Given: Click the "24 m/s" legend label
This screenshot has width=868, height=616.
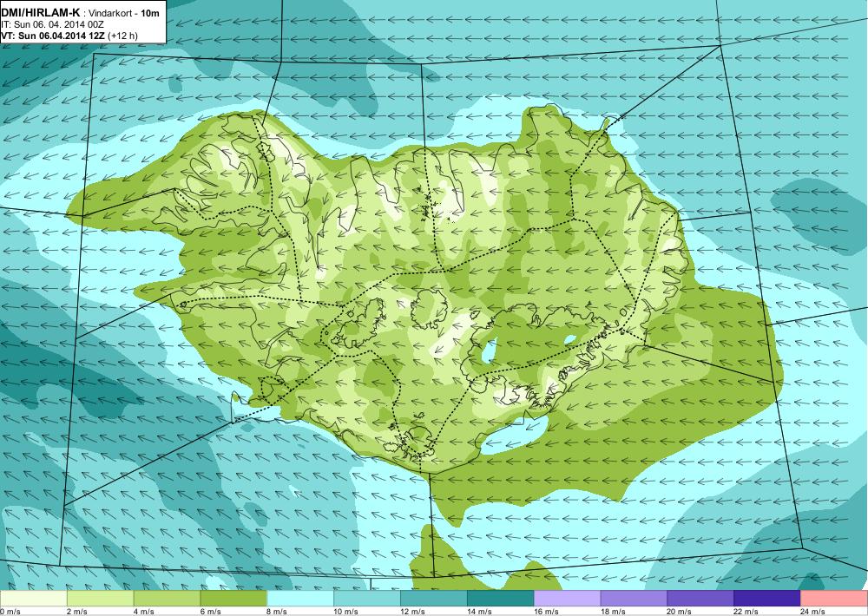Looking at the screenshot, I should [812, 612].
